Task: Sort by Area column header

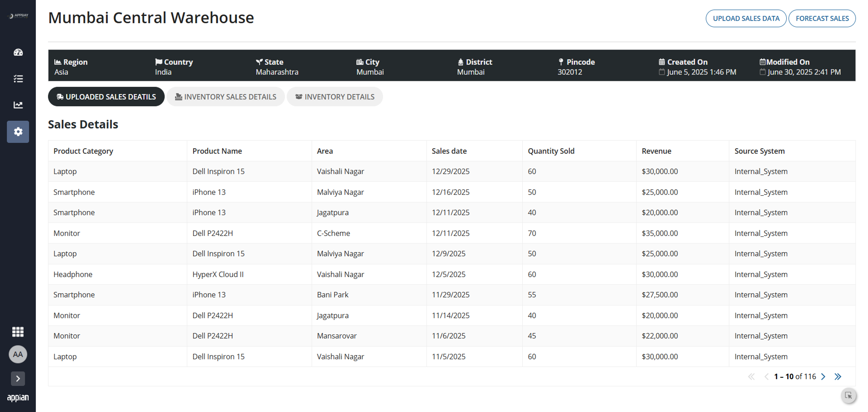Action: pos(325,151)
